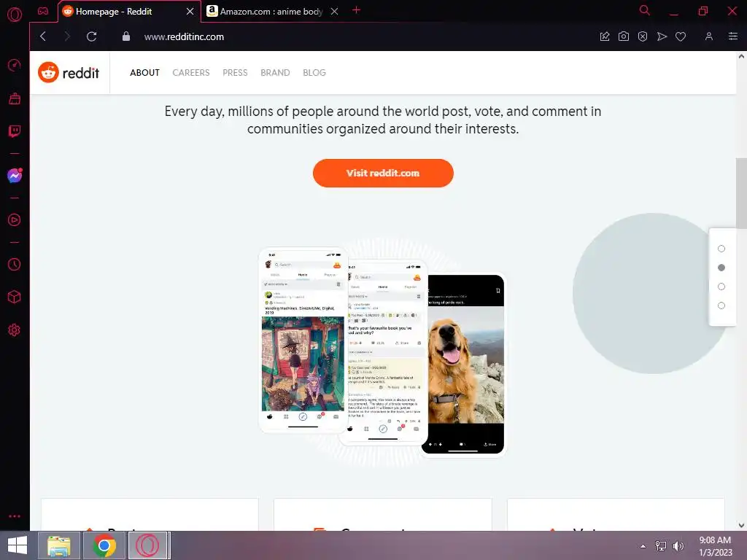This screenshot has width=747, height=560.
Task: Open the Opera main menu logo
Action: pos(15,15)
